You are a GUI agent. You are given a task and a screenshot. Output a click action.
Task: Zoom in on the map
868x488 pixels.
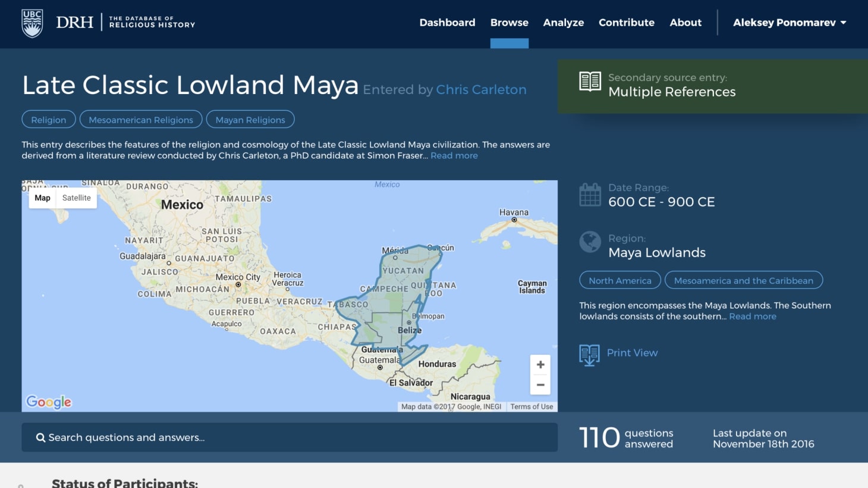coord(540,365)
